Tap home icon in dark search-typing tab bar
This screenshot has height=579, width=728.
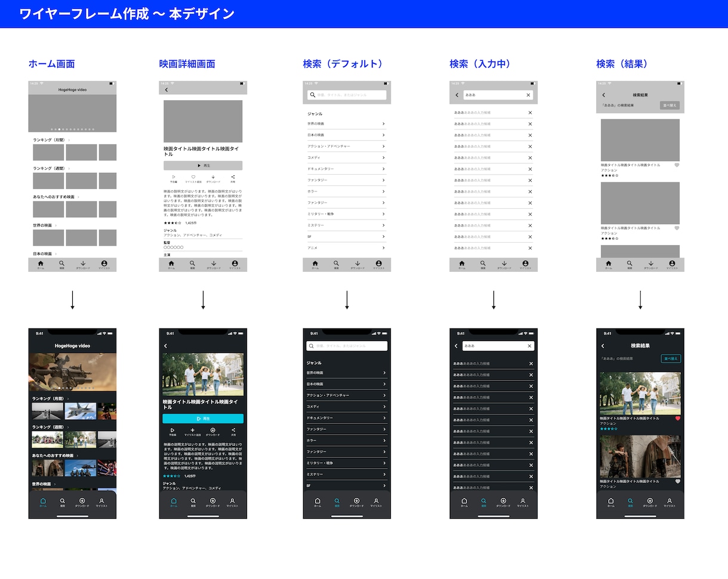click(x=464, y=501)
